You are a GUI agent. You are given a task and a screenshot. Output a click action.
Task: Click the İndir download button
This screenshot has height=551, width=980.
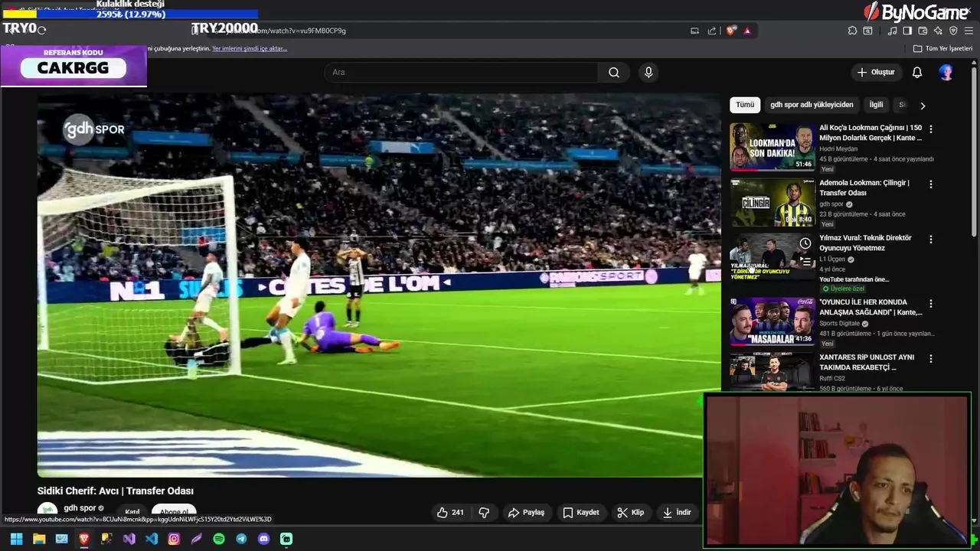click(677, 513)
